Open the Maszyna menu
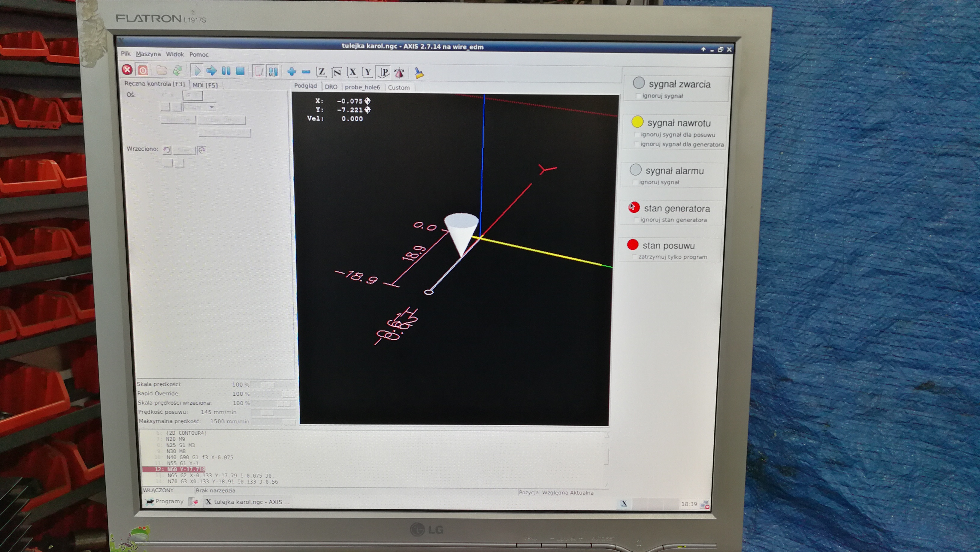Viewport: 980px width, 552px height. tap(148, 54)
